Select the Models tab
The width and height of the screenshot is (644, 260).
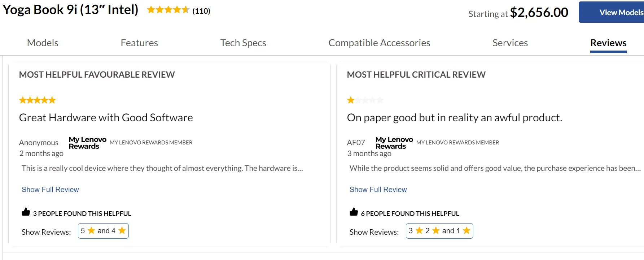coord(42,43)
